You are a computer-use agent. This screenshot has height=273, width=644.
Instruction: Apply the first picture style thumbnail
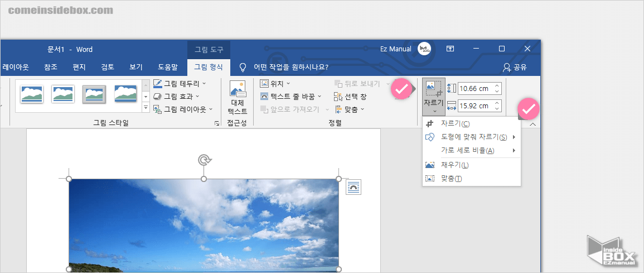click(32, 94)
